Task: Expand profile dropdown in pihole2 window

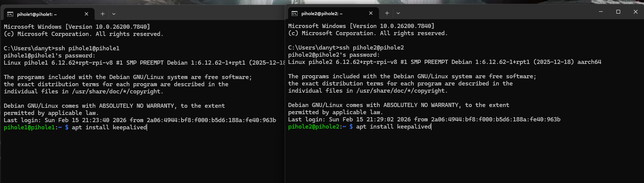Action: (398, 13)
